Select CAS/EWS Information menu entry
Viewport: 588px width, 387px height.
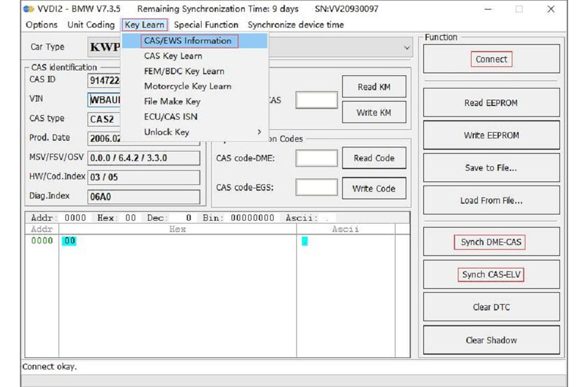187,41
